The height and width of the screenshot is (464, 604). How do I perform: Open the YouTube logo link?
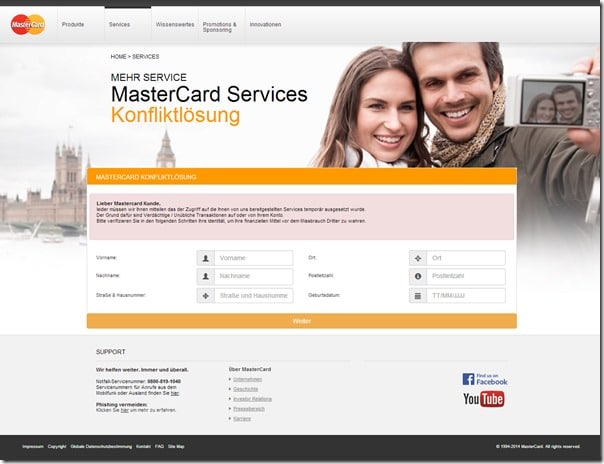pos(483,399)
